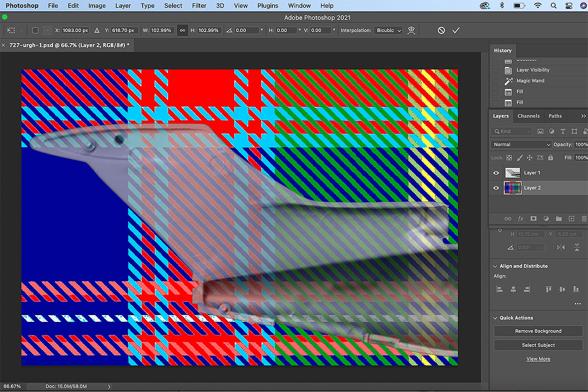Click the lock all padlock icon
Viewport: 588px width, 392px height.
551,158
